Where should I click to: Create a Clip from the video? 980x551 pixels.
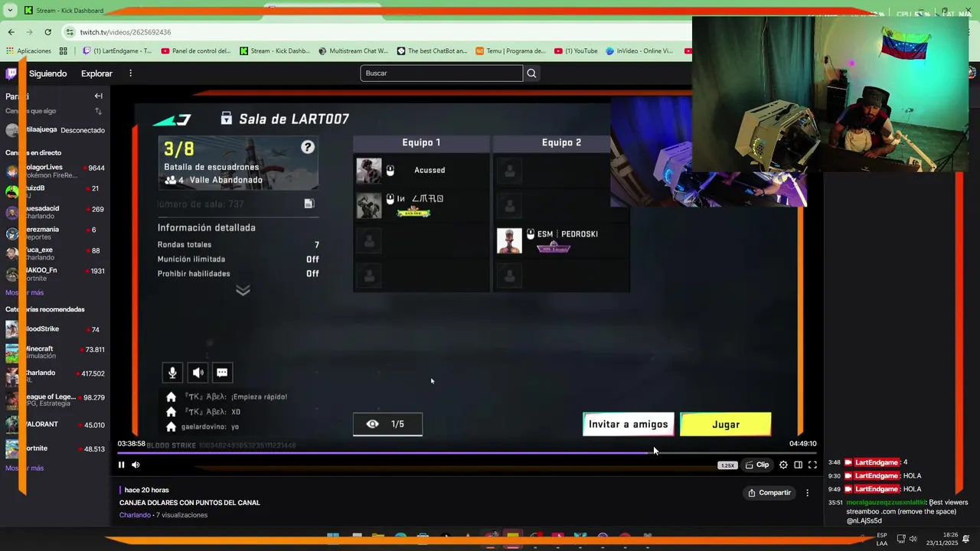click(x=757, y=465)
